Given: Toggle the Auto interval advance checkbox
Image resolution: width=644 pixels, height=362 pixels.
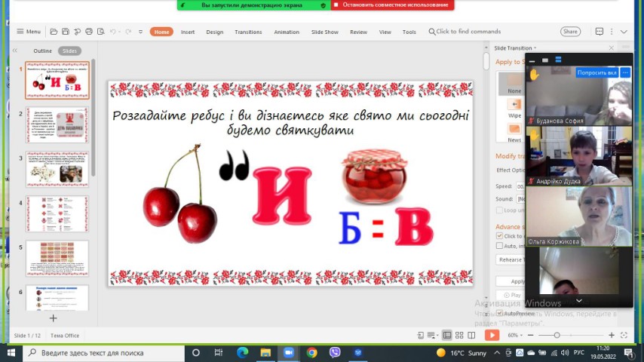Looking at the screenshot, I should tap(500, 246).
